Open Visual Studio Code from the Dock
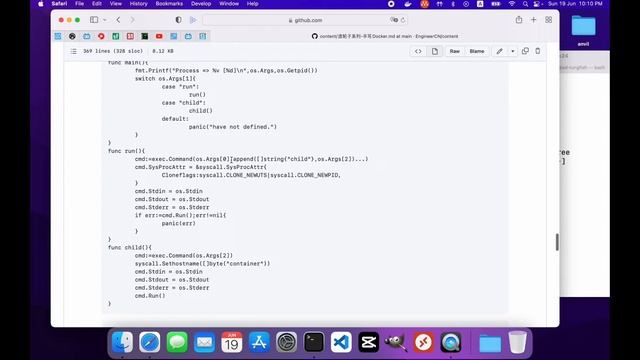 coord(341,342)
